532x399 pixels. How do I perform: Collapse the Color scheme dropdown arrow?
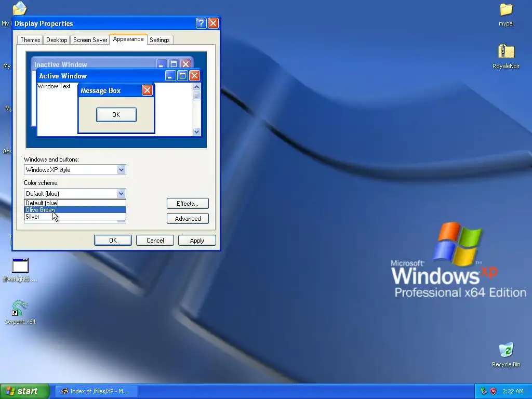pyautogui.click(x=121, y=193)
